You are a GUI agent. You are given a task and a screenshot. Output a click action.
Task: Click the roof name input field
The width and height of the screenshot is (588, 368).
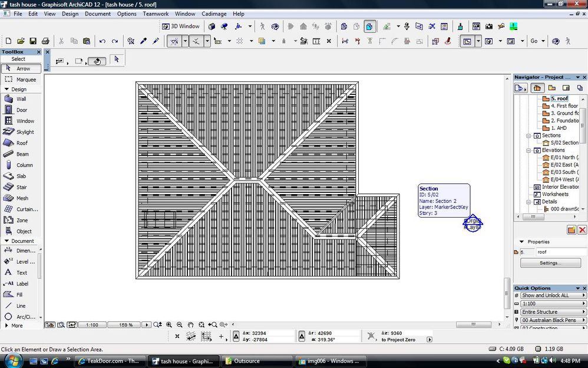[558, 252]
